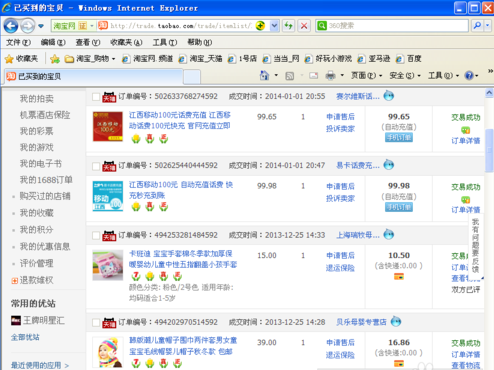Click the browser Back arrow button
This screenshot has height=370, width=494.
coord(11,26)
